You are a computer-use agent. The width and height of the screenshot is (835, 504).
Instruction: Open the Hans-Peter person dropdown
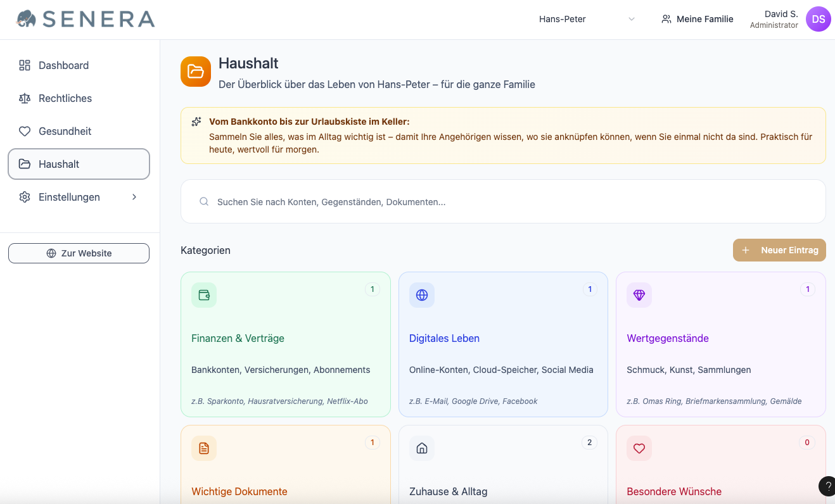pyautogui.click(x=586, y=19)
